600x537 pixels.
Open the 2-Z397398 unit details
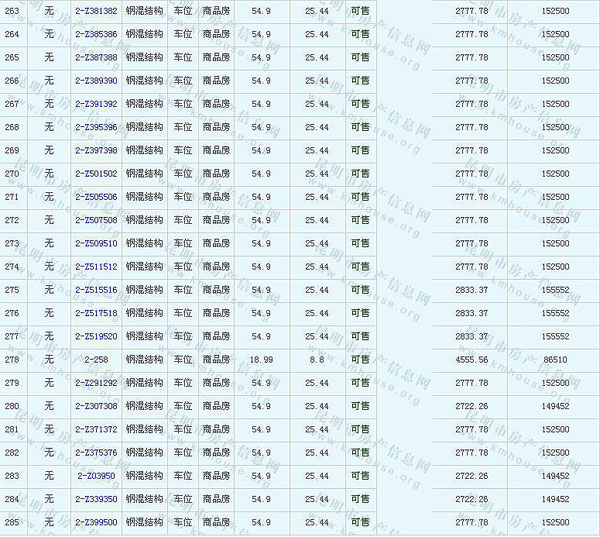[x=96, y=150]
